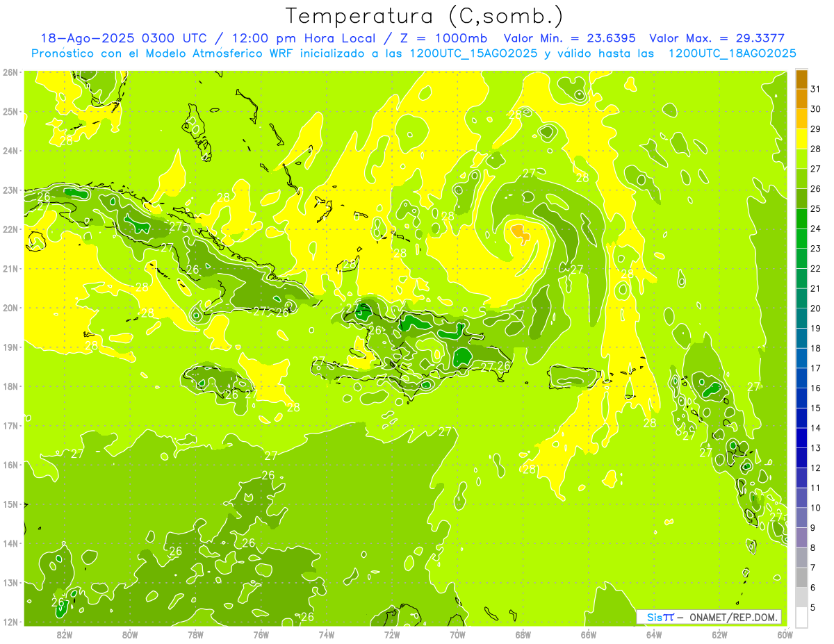
Task: Click the '30' color bar label
Action: pos(816,109)
